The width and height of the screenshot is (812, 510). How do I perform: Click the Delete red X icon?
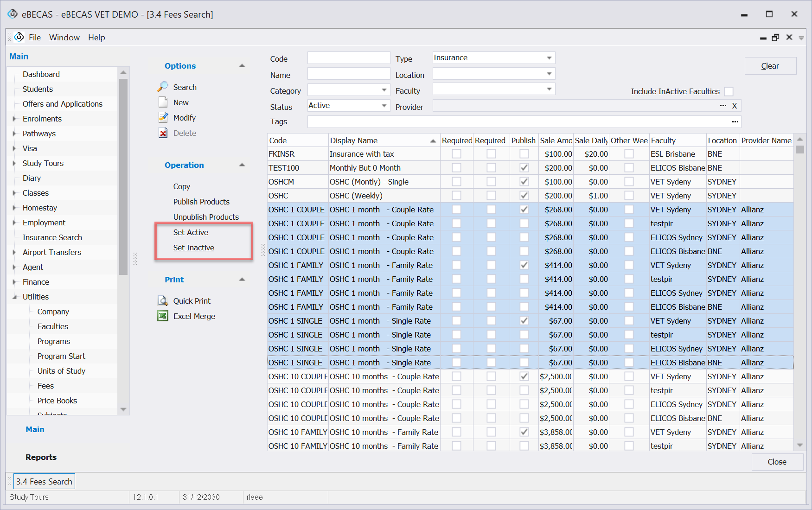(x=163, y=133)
